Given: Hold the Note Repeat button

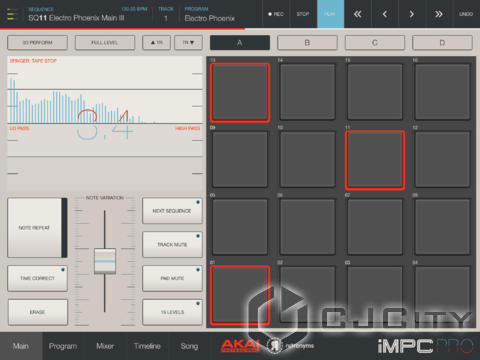Looking at the screenshot, I should click(37, 228).
